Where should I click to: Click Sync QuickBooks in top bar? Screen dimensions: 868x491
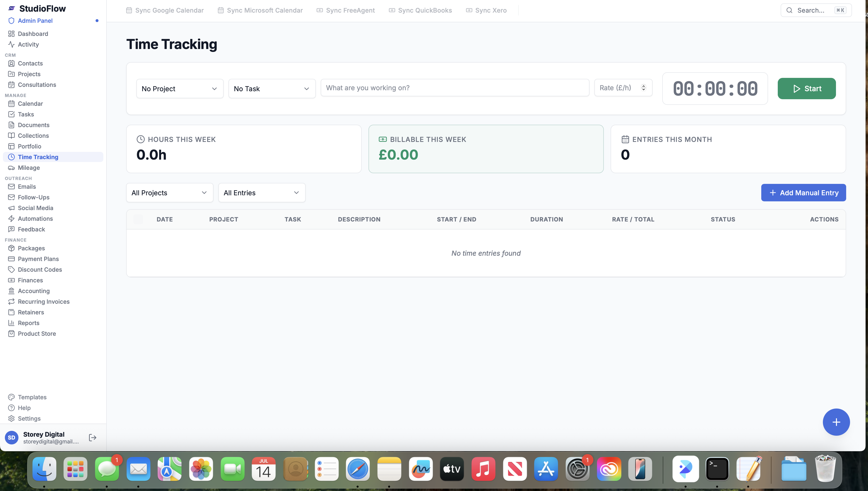tap(420, 10)
